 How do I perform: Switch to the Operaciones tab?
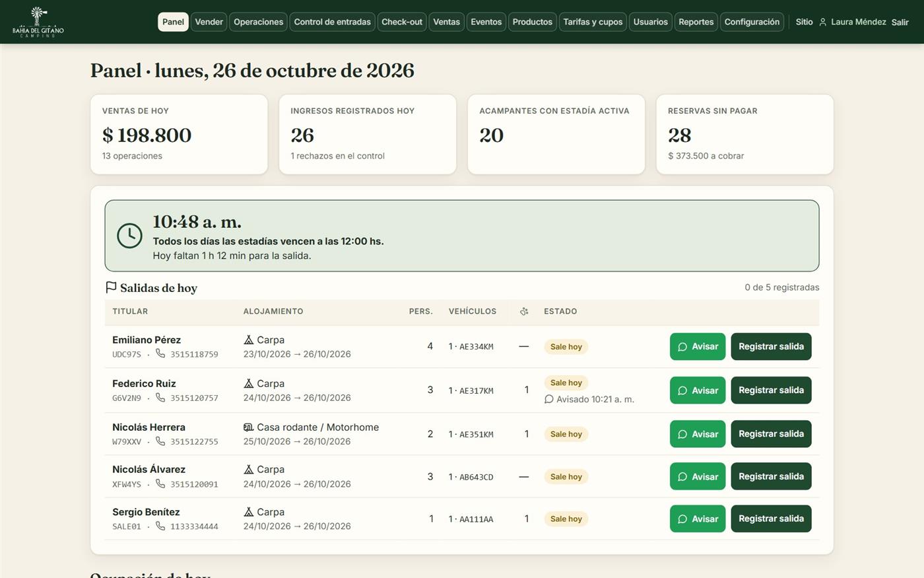tap(259, 22)
